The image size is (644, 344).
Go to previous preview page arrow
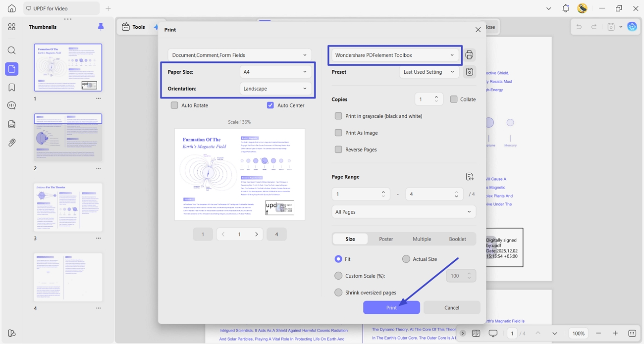pos(223,234)
